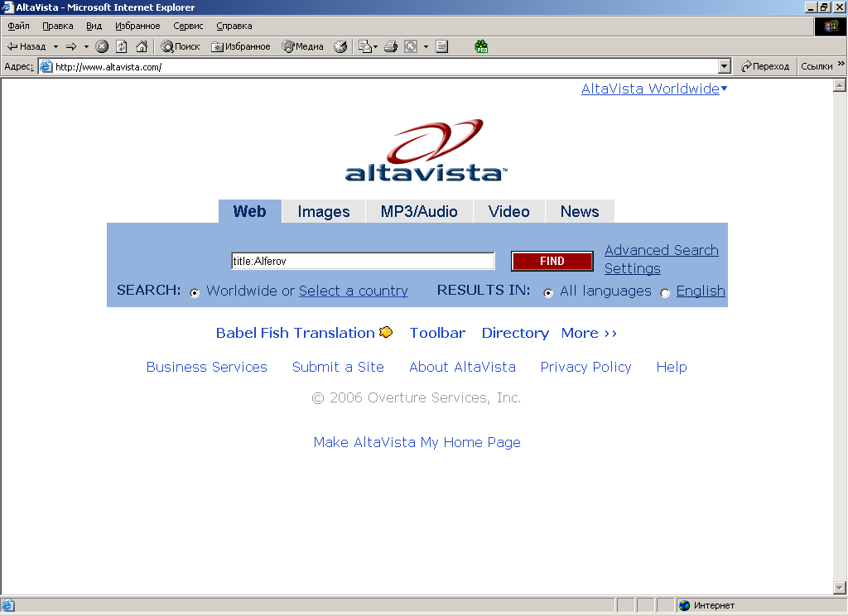Image resolution: width=848 pixels, height=616 pixels.
Task: Open the Назад history dropdown arrow
Action: click(x=55, y=46)
